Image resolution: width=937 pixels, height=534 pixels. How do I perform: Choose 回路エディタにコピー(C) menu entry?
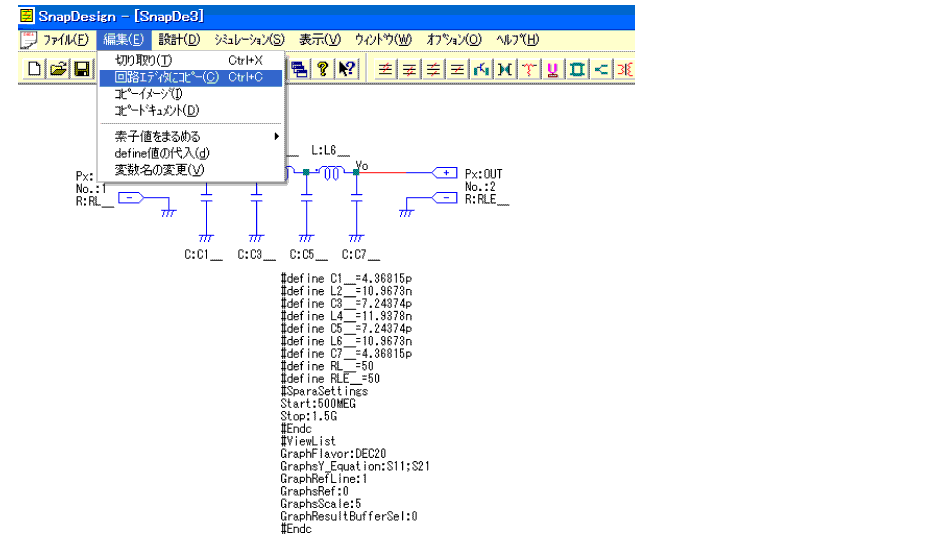coord(191,78)
